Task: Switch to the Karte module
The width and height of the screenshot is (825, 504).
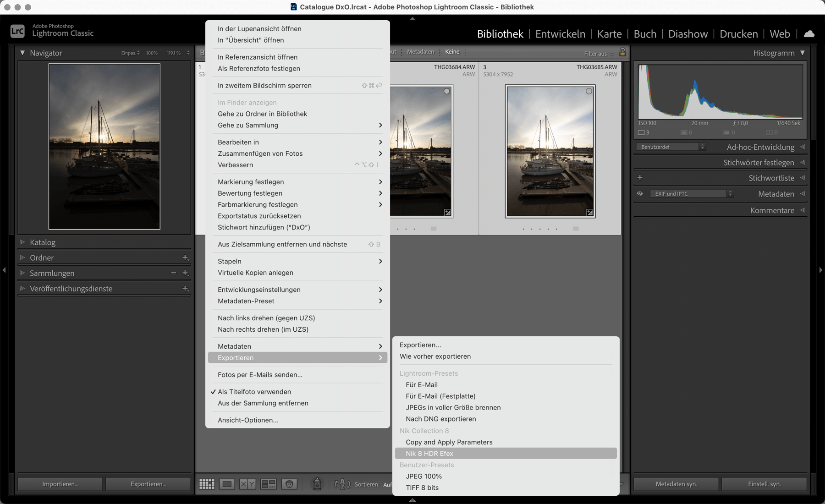Action: 609,34
